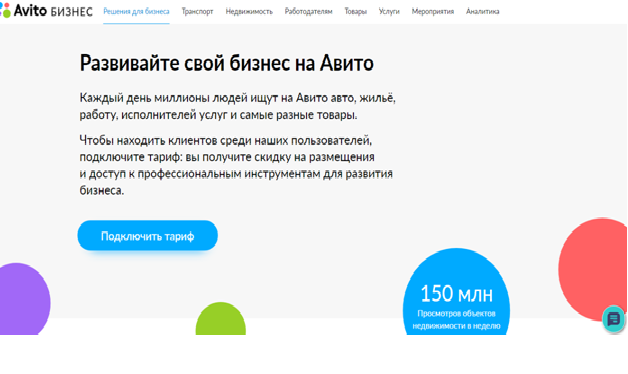This screenshot has height=374, width=628.
Task: Switch to the Товары section
Action: (356, 12)
